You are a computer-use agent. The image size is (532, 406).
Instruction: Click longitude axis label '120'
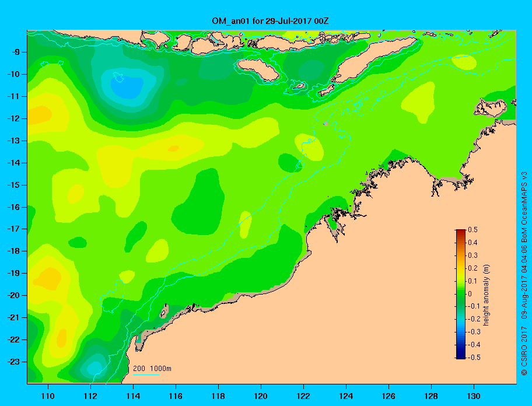click(x=261, y=396)
